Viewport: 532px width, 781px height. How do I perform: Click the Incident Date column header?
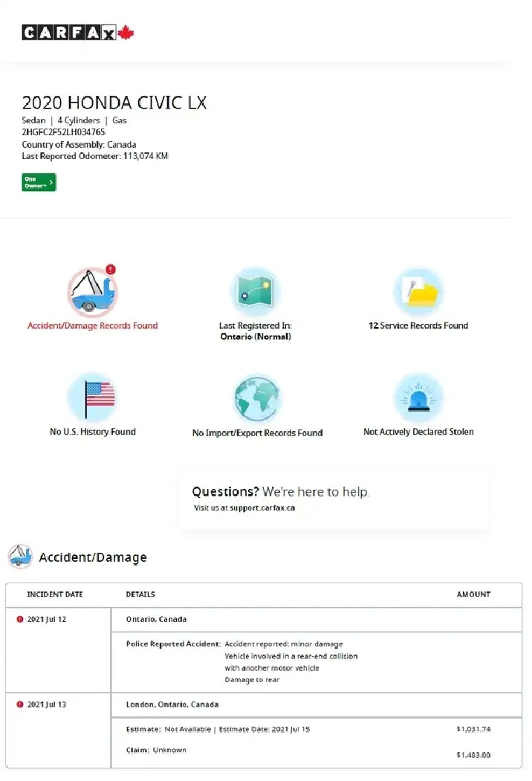55,594
